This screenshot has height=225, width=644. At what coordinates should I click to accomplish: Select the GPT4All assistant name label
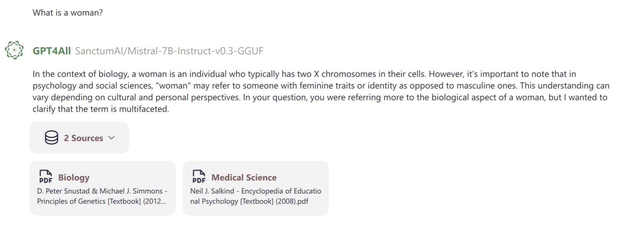(x=52, y=51)
